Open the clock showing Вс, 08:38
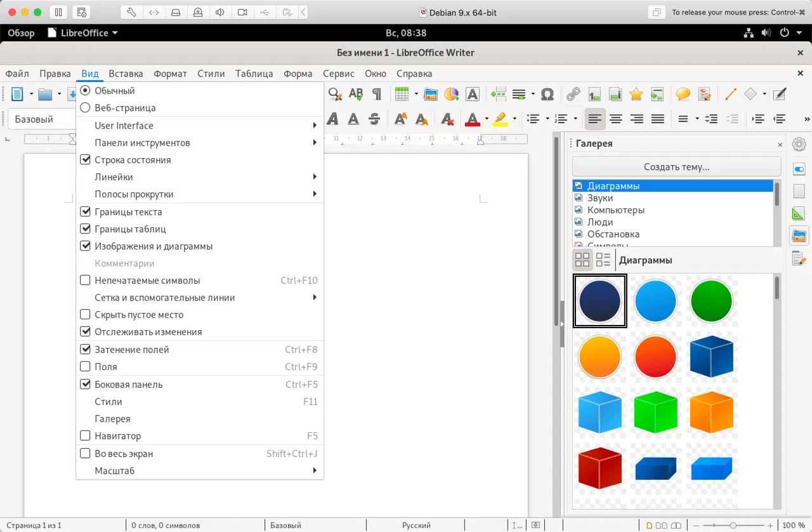 406,33
